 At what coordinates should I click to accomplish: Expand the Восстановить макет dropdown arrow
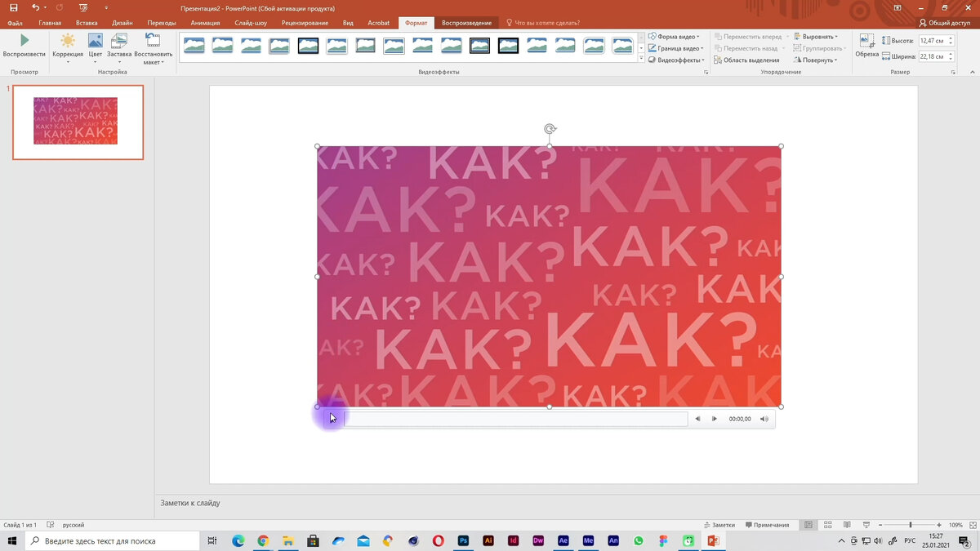162,62
